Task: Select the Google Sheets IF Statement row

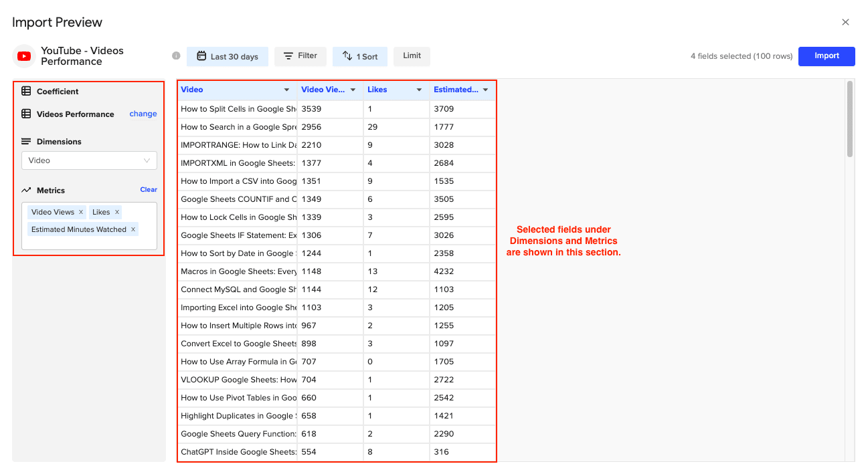Action: pos(337,235)
